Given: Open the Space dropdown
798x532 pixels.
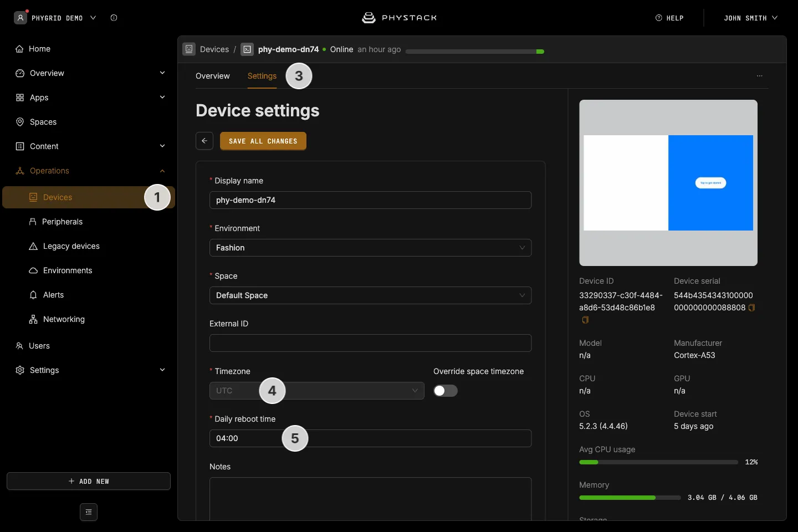Looking at the screenshot, I should [x=370, y=295].
